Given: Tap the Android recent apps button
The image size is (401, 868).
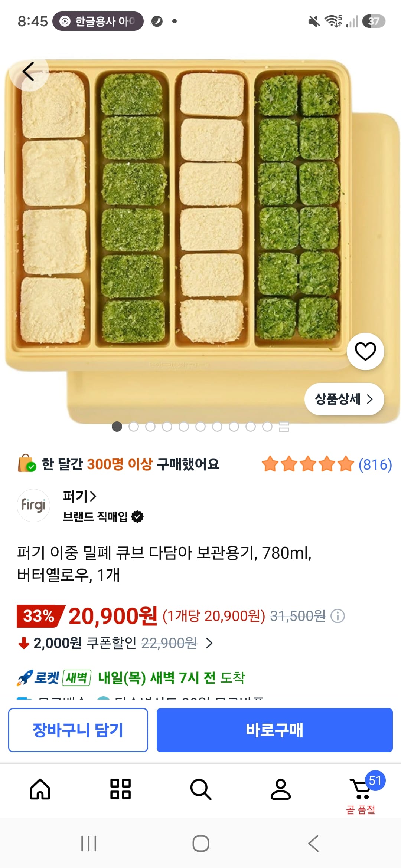Looking at the screenshot, I should (x=89, y=844).
